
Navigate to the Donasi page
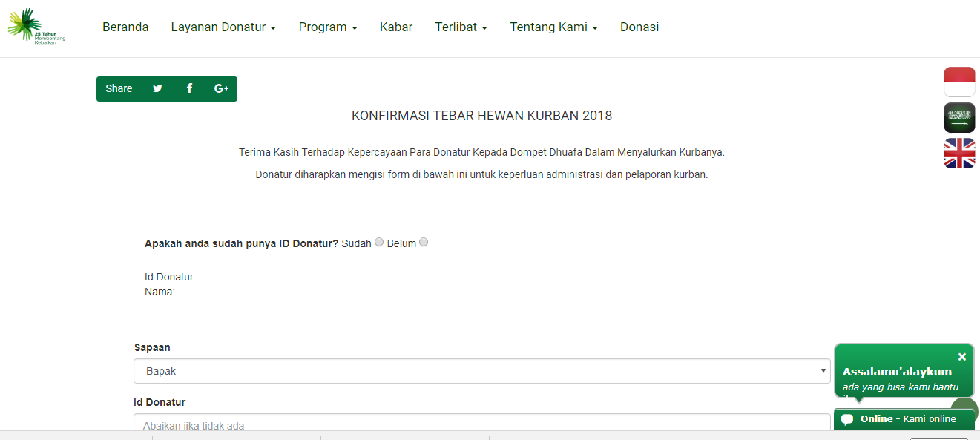pos(639,27)
